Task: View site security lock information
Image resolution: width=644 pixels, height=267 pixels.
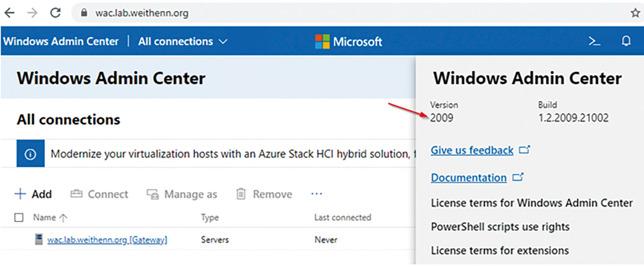Action: pyautogui.click(x=83, y=13)
